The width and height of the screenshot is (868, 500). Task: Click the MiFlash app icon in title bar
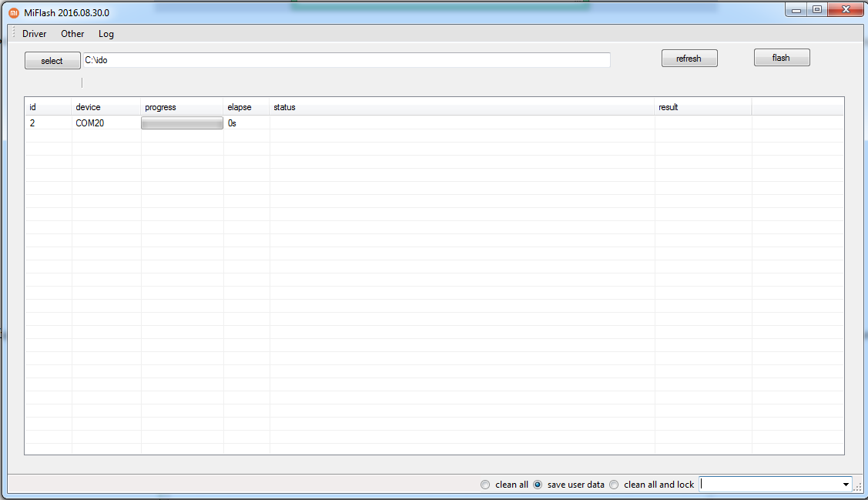14,13
